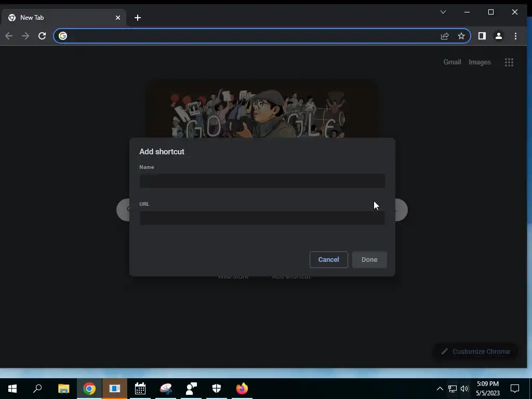Open the Chrome three-dot menu
This screenshot has height=399, width=532.
pyautogui.click(x=515, y=36)
